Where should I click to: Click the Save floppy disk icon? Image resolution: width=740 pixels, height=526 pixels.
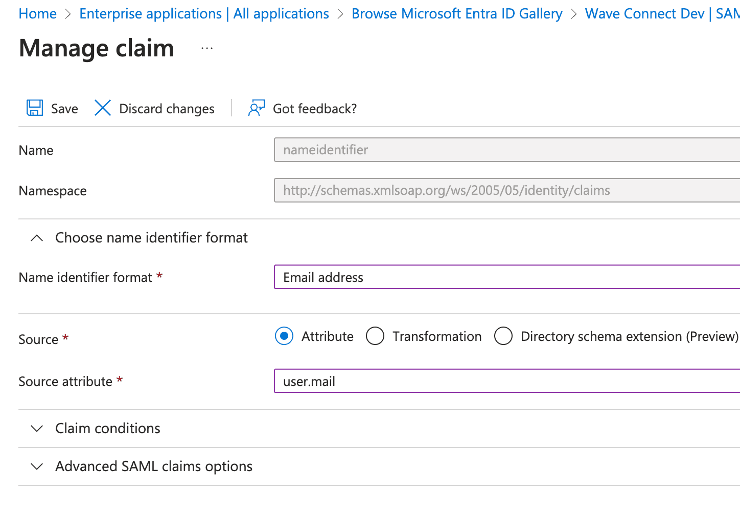34,108
